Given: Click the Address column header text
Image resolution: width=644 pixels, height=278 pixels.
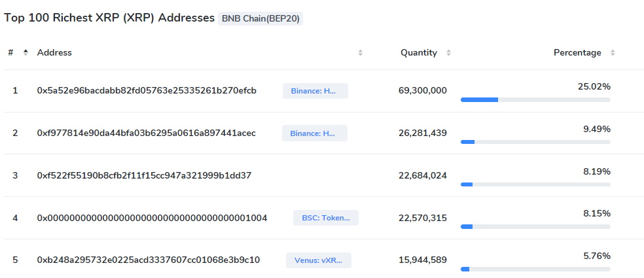Looking at the screenshot, I should [54, 52].
